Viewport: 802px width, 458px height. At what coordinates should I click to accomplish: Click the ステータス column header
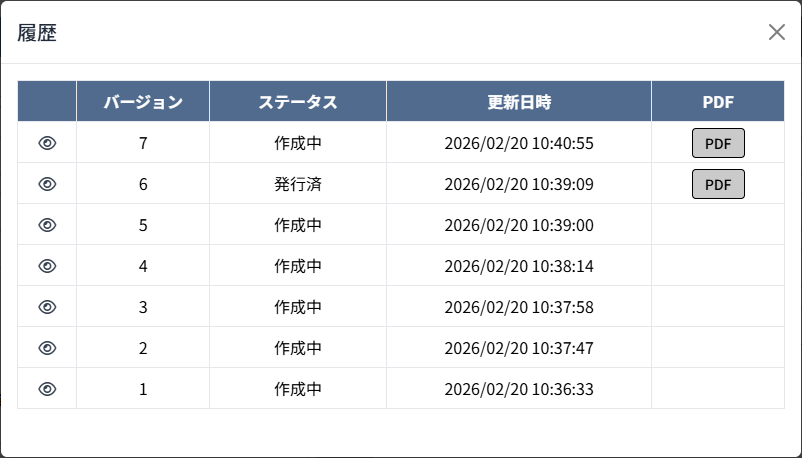pyautogui.click(x=298, y=102)
